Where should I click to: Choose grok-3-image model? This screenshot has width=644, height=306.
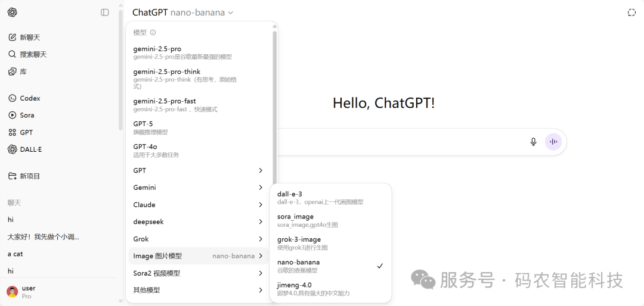click(x=330, y=243)
